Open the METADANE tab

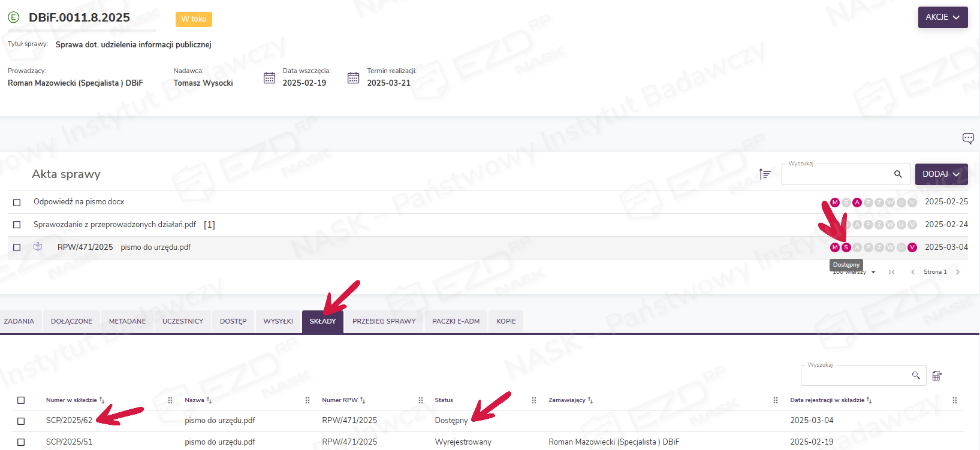pos(127,321)
